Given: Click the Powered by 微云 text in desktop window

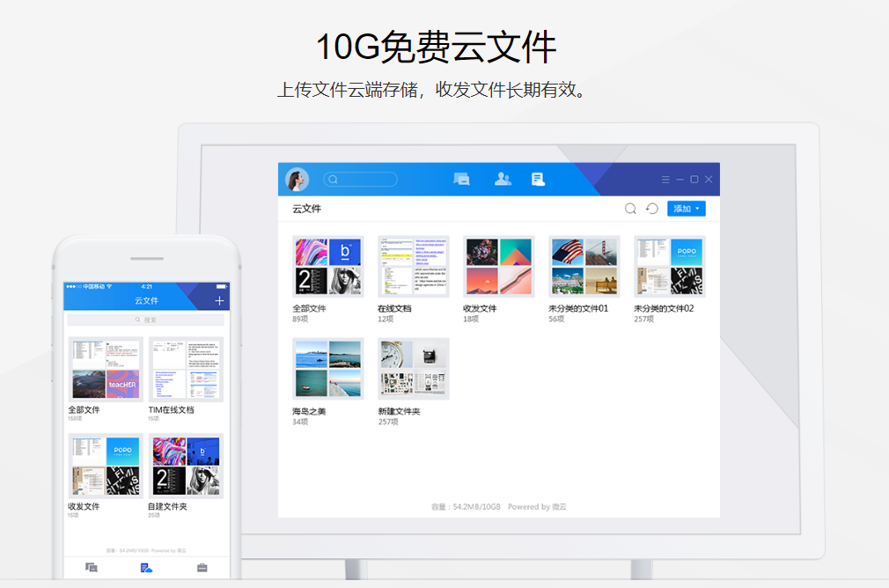Looking at the screenshot, I should (x=537, y=507).
